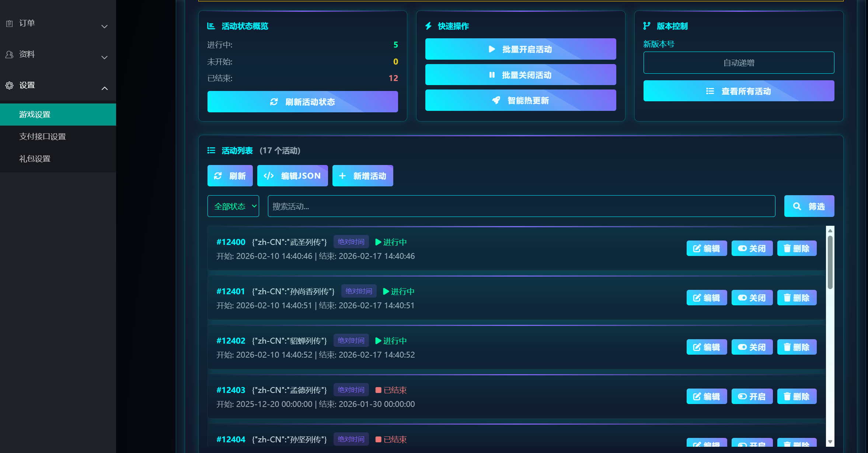Click the refresh icon on 刷新活动状态 button

274,102
